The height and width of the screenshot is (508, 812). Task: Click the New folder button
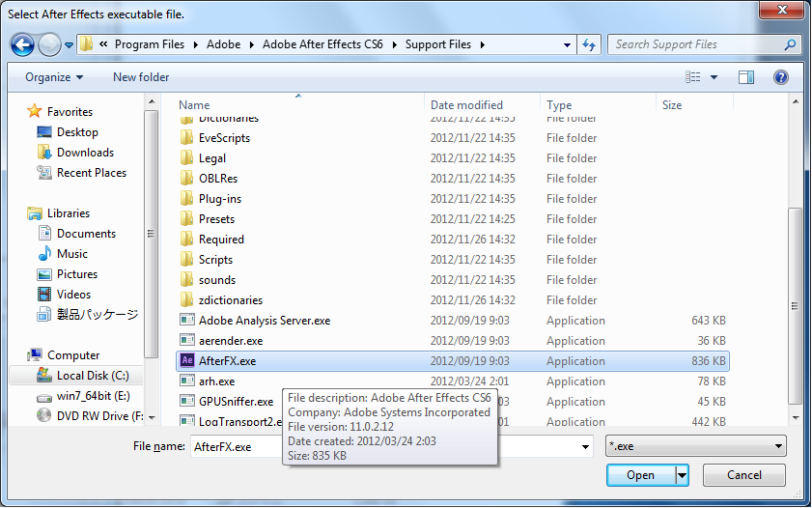click(141, 77)
